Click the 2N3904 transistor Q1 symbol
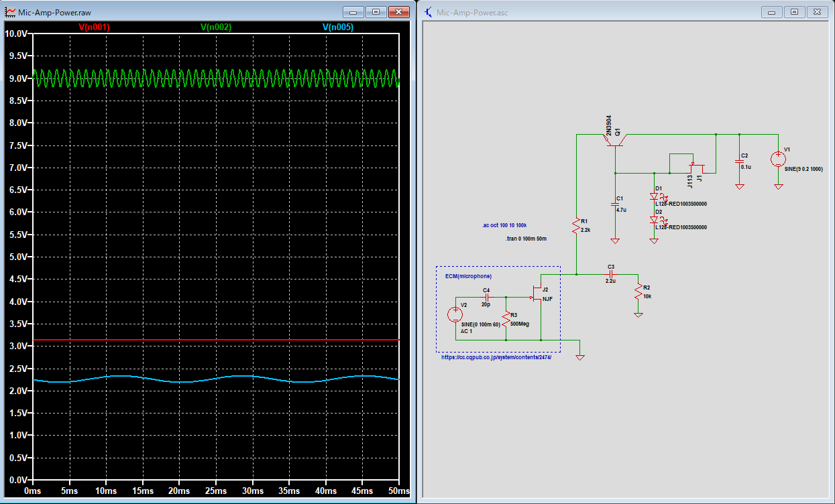Screen dimensions: 835x504 pos(616,140)
